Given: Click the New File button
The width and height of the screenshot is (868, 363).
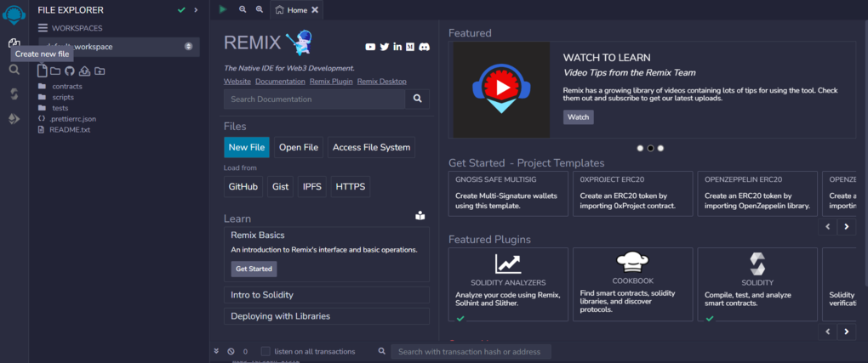Looking at the screenshot, I should pyautogui.click(x=246, y=147).
